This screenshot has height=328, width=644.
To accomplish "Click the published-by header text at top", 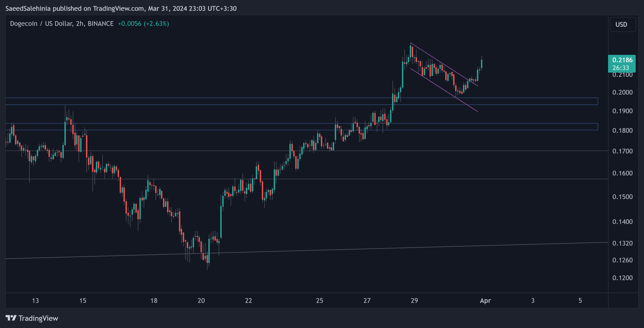I will [121, 9].
